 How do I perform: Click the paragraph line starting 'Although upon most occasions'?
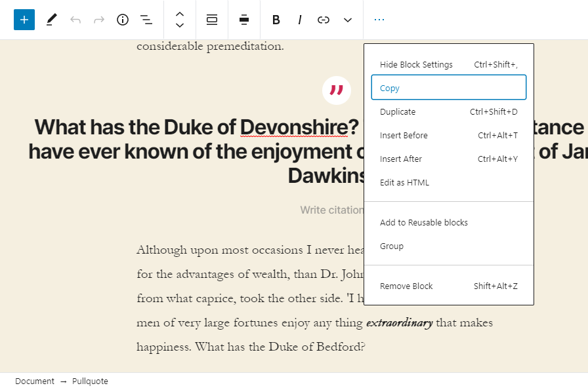coord(250,250)
